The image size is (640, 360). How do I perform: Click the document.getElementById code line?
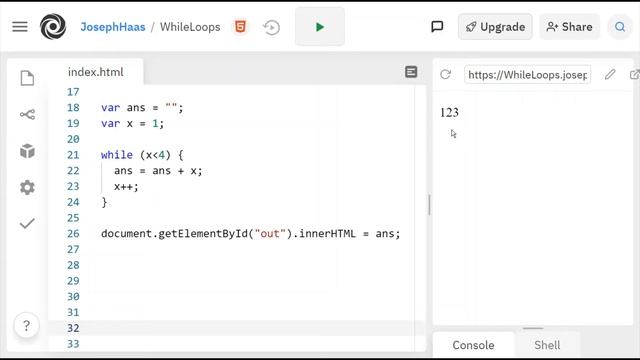pyautogui.click(x=251, y=234)
